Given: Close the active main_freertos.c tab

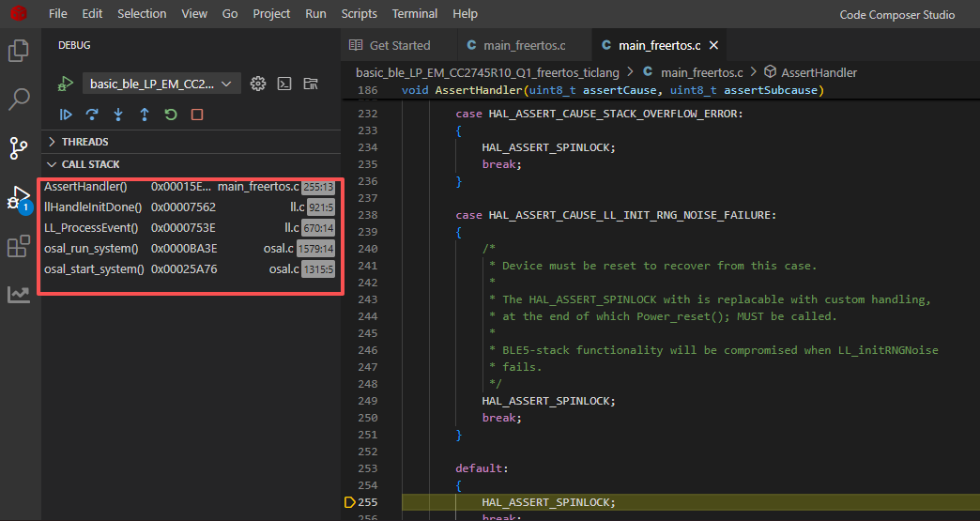Looking at the screenshot, I should [x=714, y=45].
